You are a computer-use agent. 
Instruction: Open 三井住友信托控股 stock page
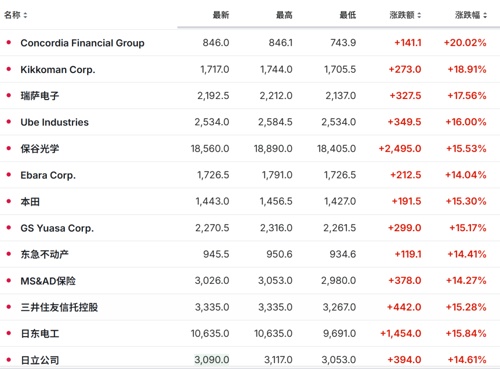[59, 307]
